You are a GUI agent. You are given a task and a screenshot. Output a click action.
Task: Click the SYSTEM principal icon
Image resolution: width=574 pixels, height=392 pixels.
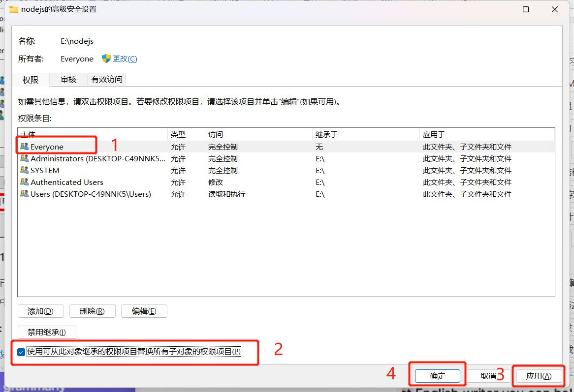pos(24,170)
